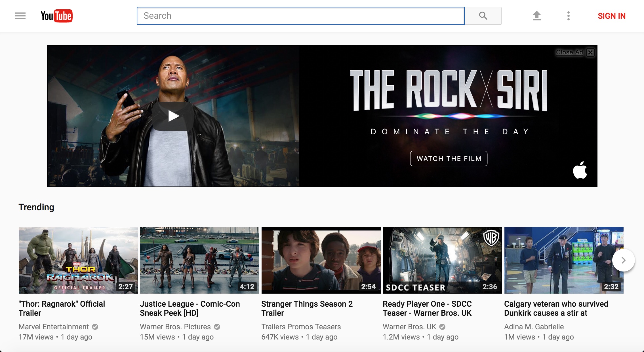Click Marvel Entertainment verified checkmark badge

pyautogui.click(x=95, y=327)
